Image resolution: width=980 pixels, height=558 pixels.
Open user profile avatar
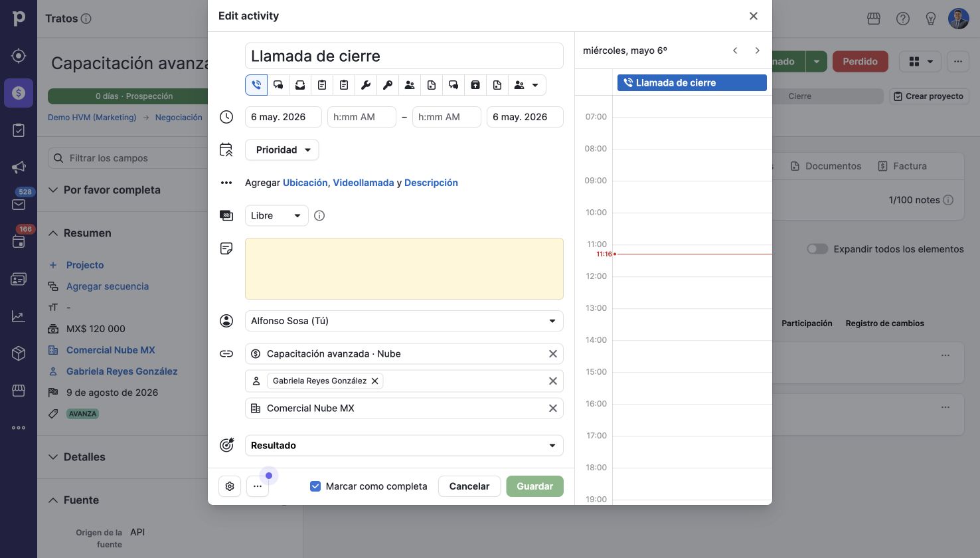tap(959, 19)
